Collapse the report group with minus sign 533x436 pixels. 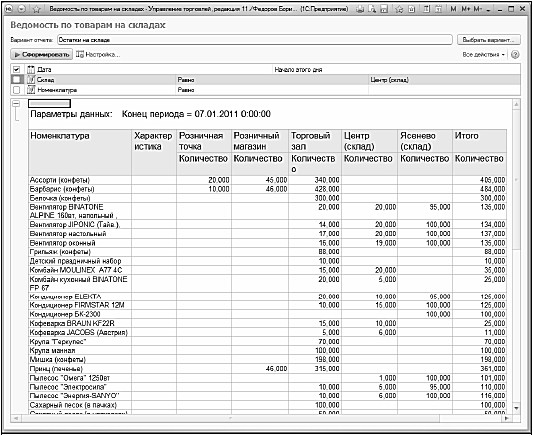point(16,104)
